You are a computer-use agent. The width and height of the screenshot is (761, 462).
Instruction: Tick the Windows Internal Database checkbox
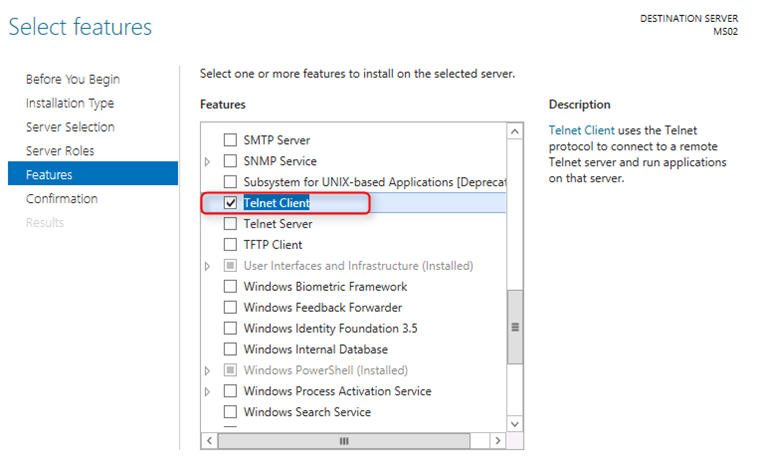click(230, 349)
